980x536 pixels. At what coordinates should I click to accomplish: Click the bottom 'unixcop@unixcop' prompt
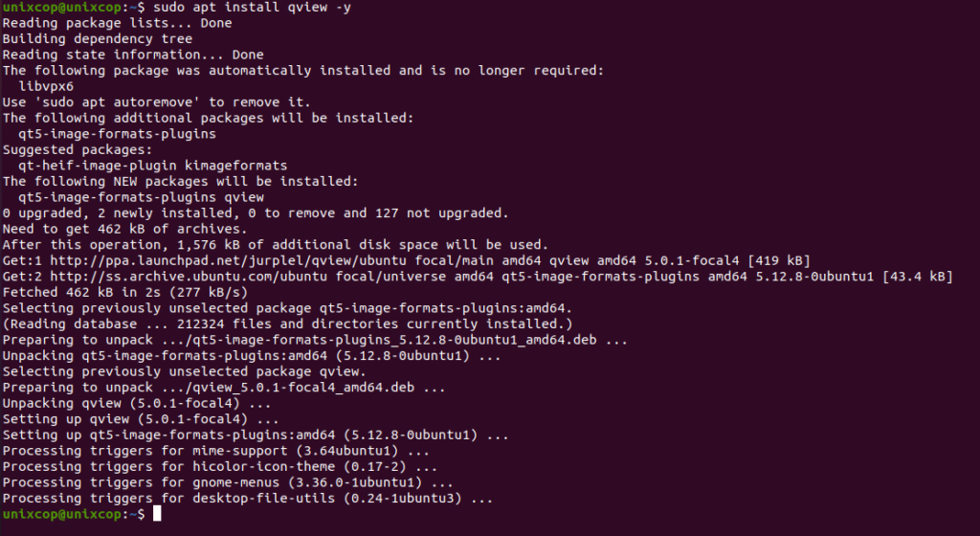point(61,514)
